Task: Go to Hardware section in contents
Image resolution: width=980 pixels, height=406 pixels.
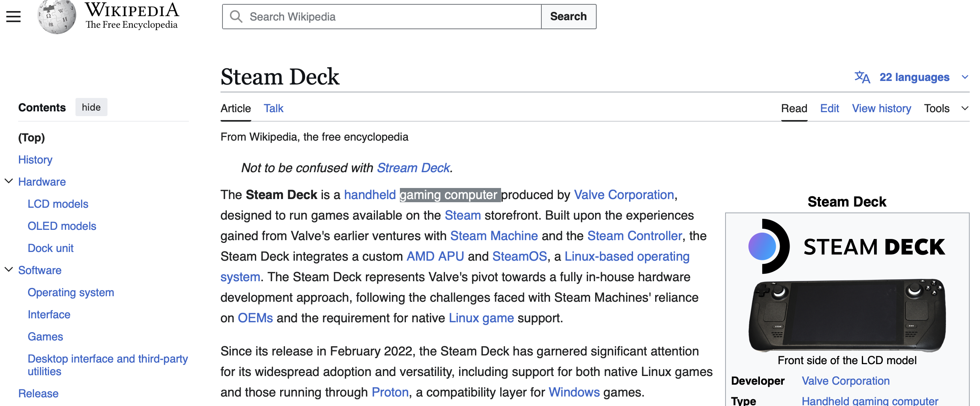Action: (42, 182)
